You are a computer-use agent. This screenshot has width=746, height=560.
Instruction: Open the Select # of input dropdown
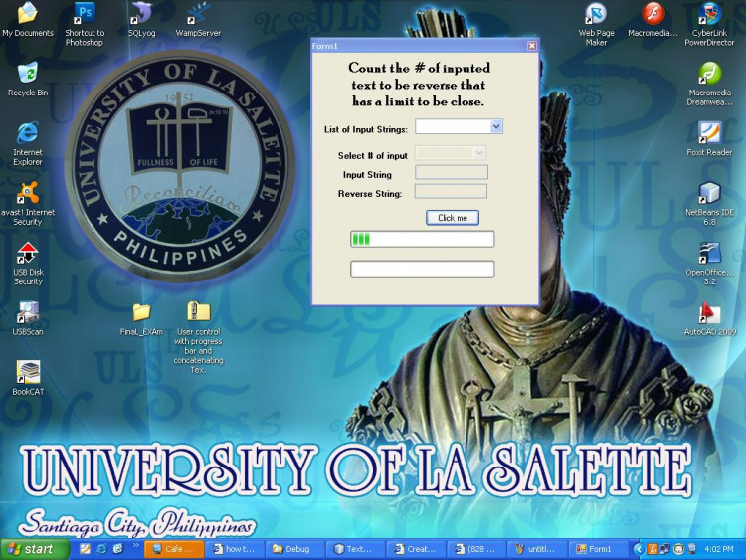pyautogui.click(x=479, y=153)
